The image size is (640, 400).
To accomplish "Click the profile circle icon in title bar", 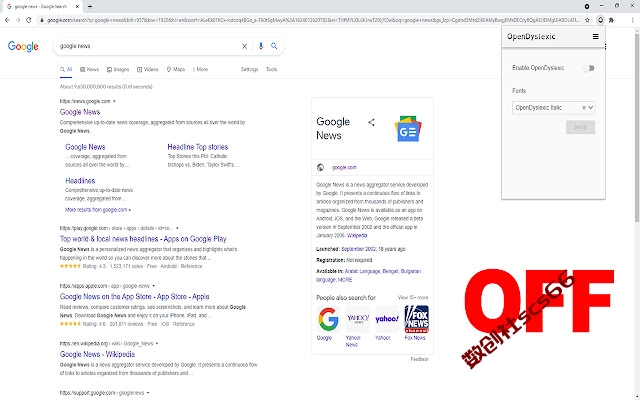I will [x=587, y=6].
